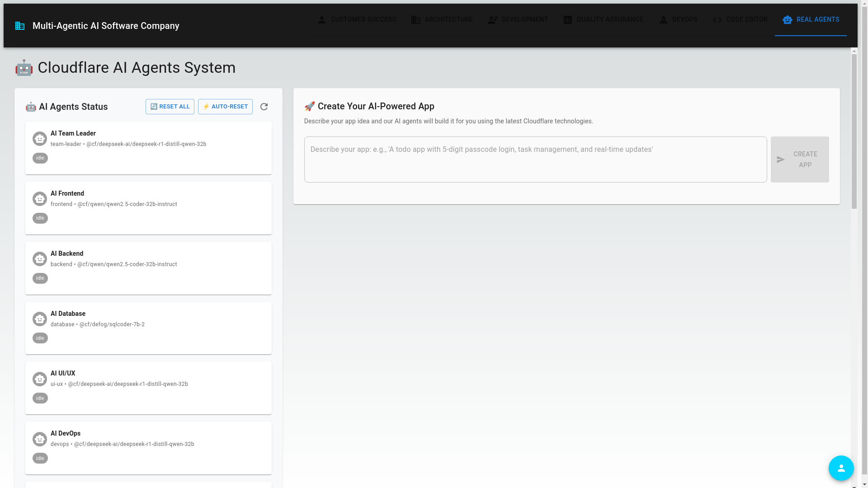Screen dimensions: 868x488
Task: Click the AI Database name
Action: pyautogui.click(x=68, y=314)
